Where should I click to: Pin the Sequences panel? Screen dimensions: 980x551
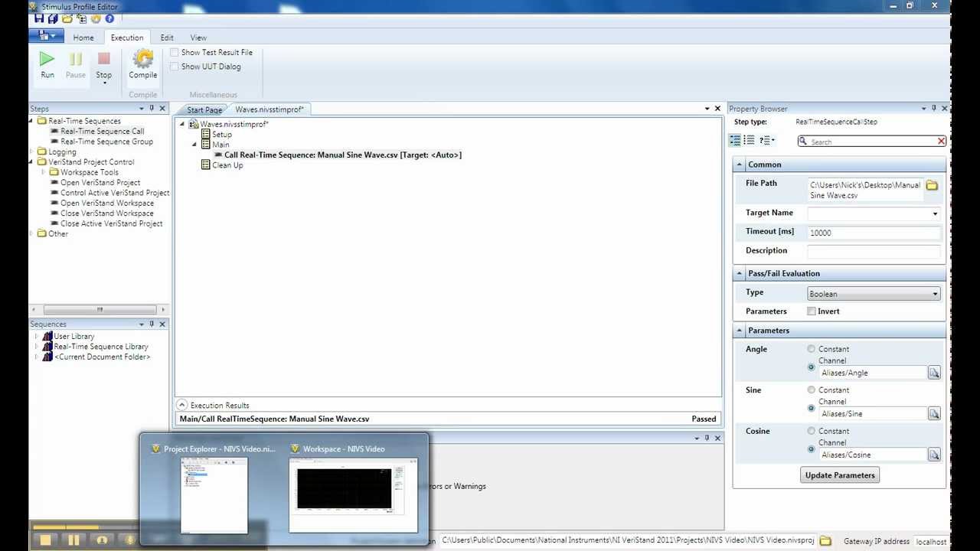pos(152,324)
